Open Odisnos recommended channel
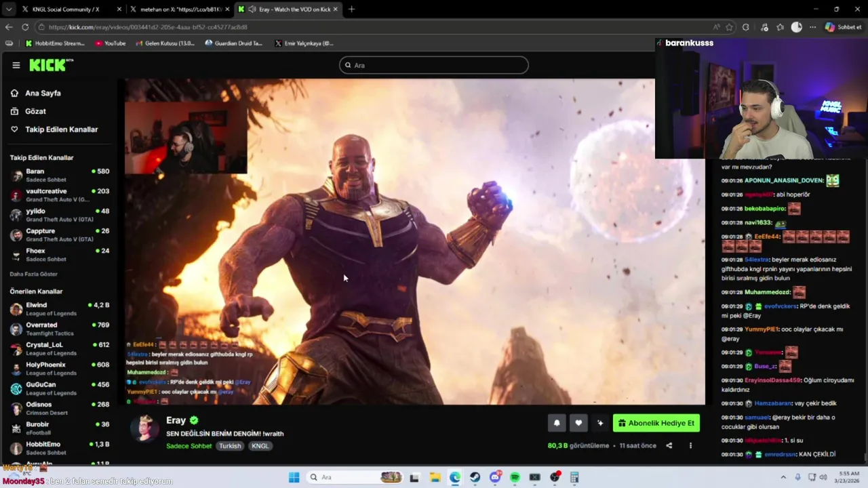Image resolution: width=868 pixels, height=488 pixels. point(60,408)
